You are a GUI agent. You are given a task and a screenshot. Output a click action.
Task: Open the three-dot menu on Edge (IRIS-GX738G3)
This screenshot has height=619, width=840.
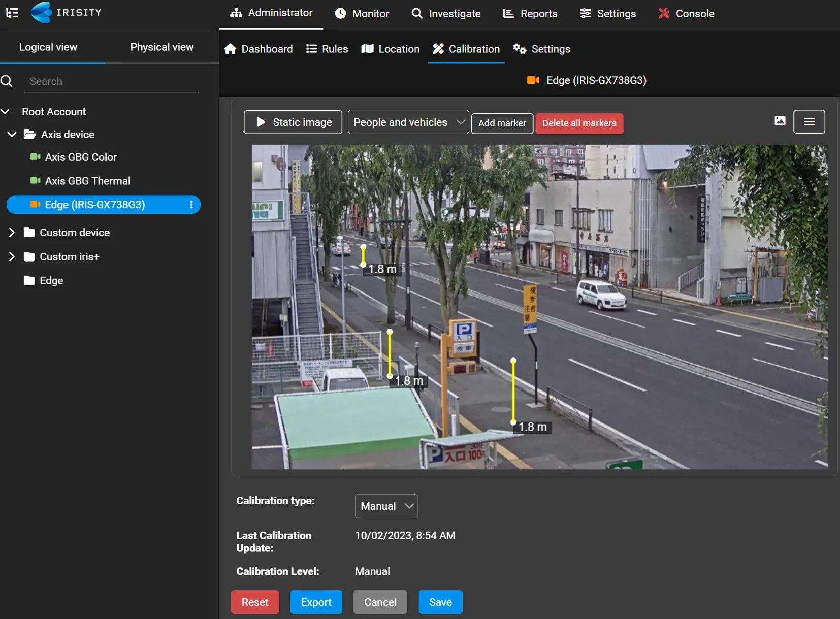(x=191, y=205)
